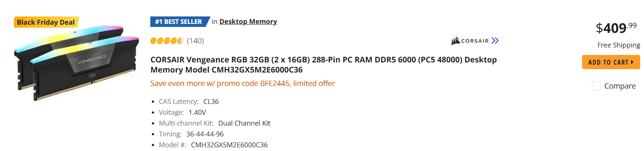The width and height of the screenshot is (644, 151).
Task: View the 140 customer reviews
Action: pyautogui.click(x=195, y=41)
